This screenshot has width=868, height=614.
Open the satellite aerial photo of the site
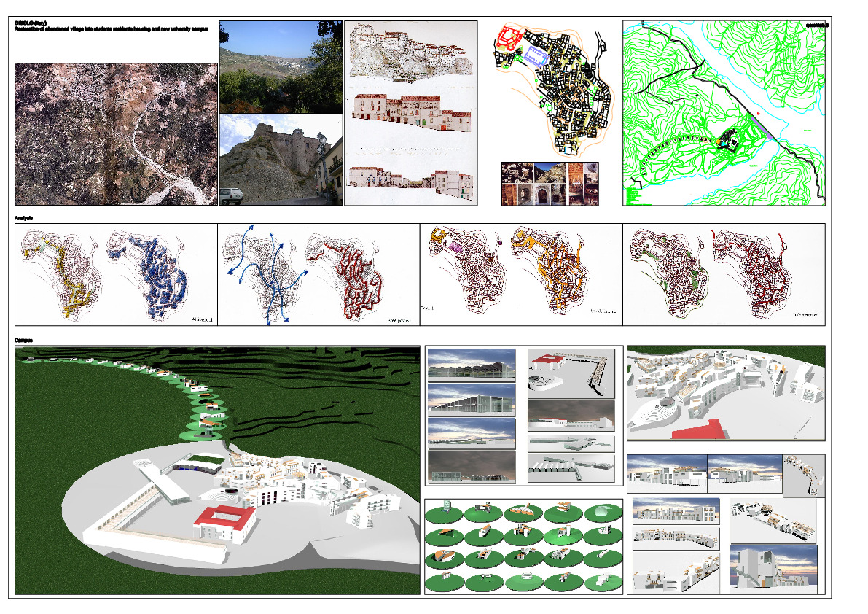click(x=116, y=134)
